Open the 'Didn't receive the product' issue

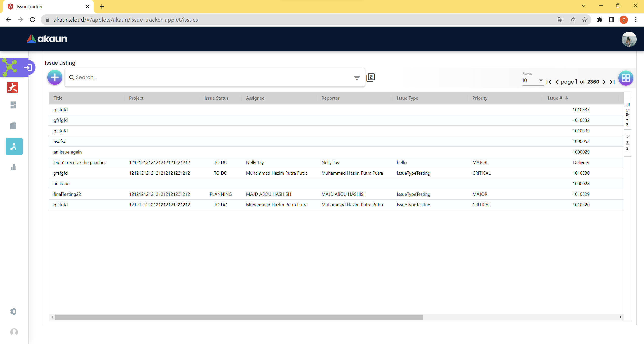coord(79,163)
